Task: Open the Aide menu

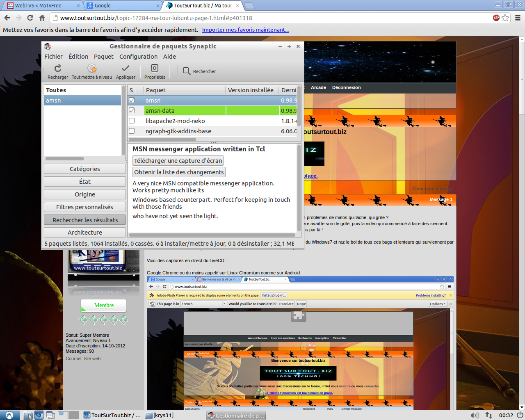Action: 169,57
